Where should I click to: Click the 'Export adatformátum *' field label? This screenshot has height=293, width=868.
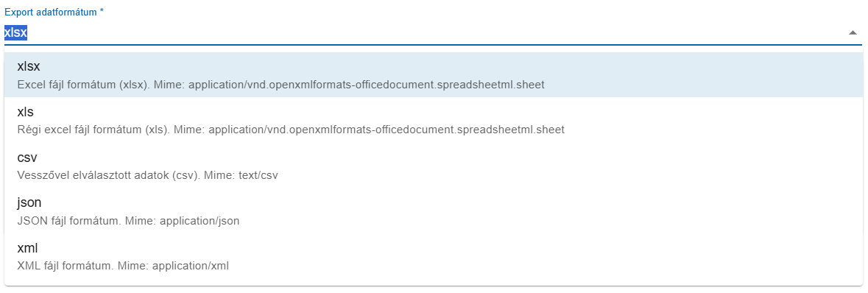click(54, 12)
